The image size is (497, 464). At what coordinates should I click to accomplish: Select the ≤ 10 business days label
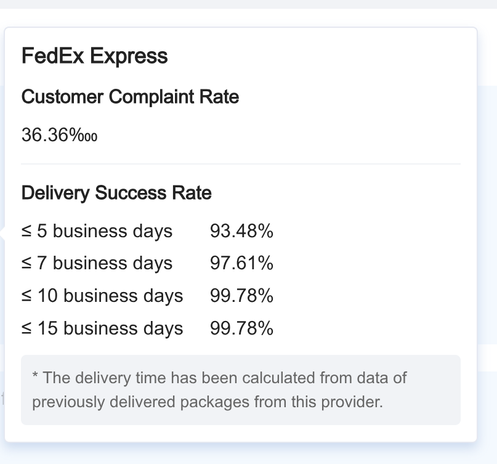coord(102,296)
